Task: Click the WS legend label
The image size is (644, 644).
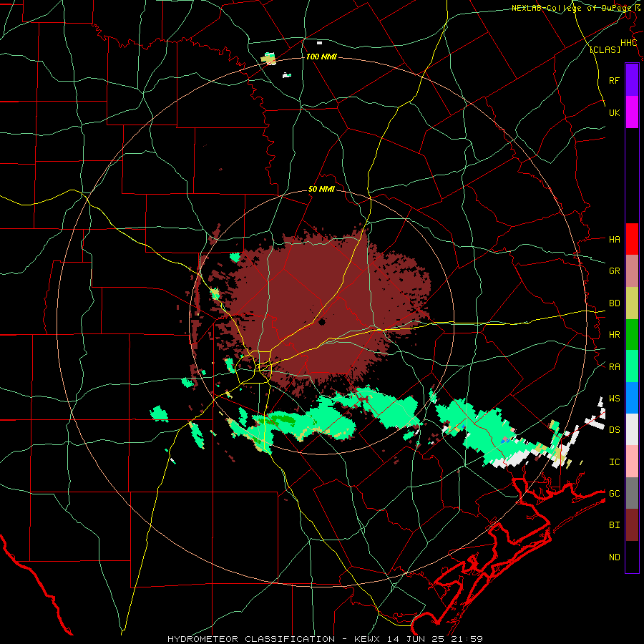Action: [x=614, y=399]
